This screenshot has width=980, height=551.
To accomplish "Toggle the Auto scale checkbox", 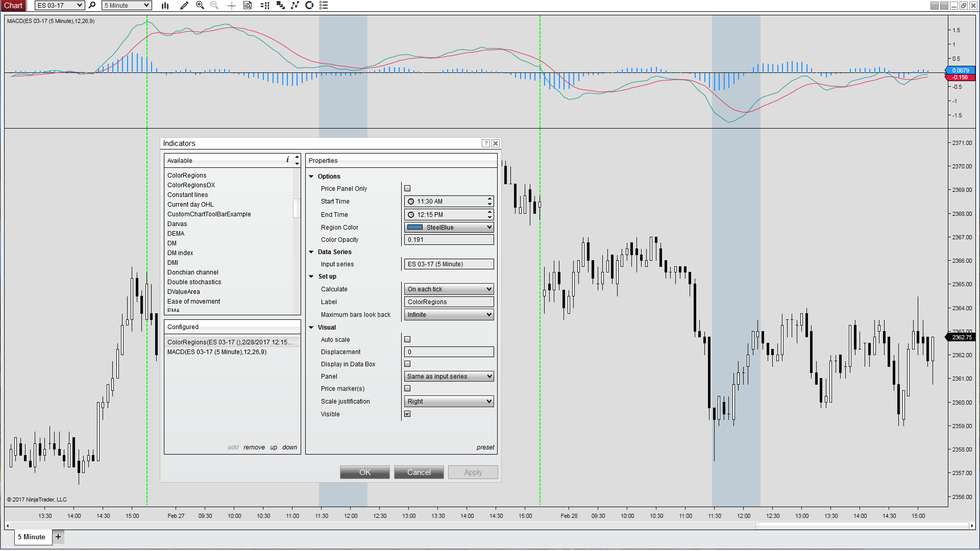I will point(407,339).
